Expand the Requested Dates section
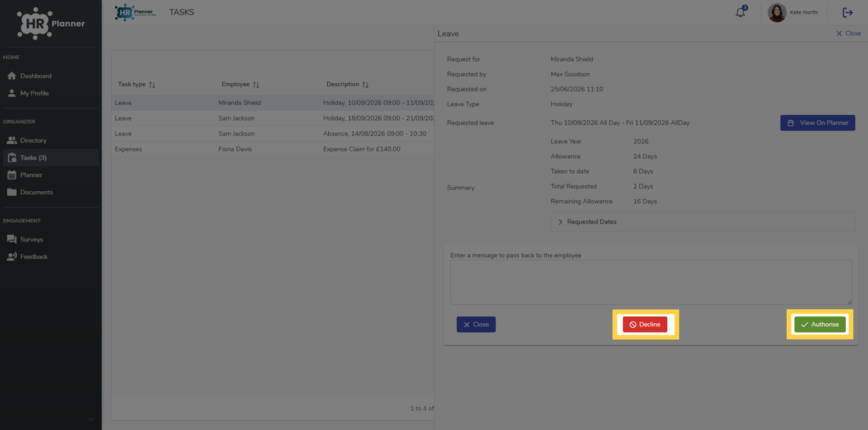Viewport: 868px width, 430px height. tap(703, 222)
